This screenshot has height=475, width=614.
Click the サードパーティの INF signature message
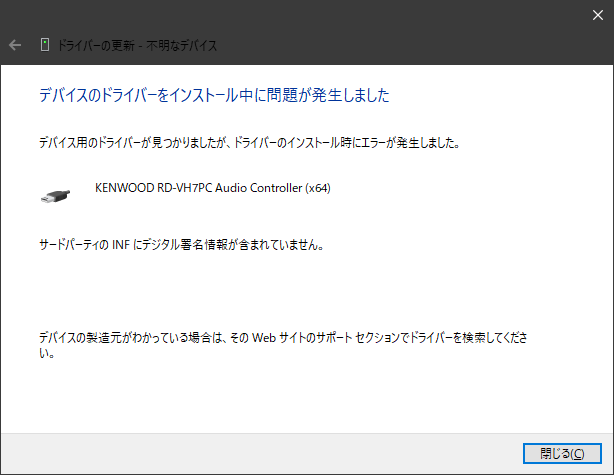[x=182, y=245]
